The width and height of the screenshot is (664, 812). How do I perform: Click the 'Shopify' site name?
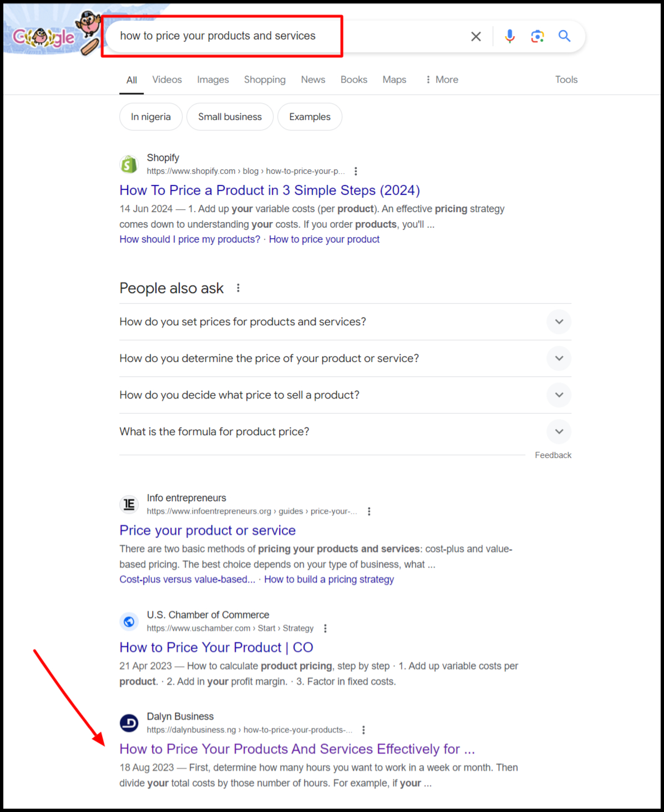tap(163, 158)
